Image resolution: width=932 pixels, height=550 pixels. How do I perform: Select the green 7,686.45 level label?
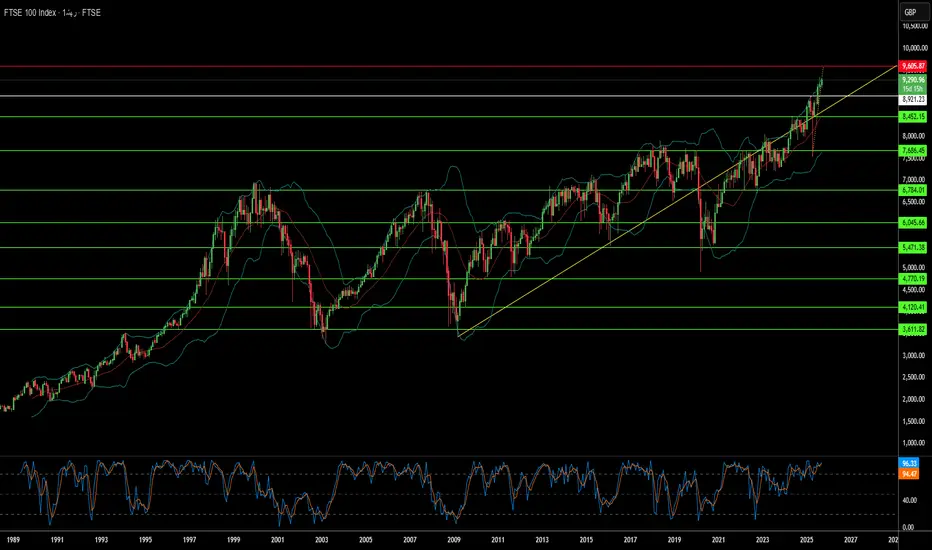click(913, 151)
